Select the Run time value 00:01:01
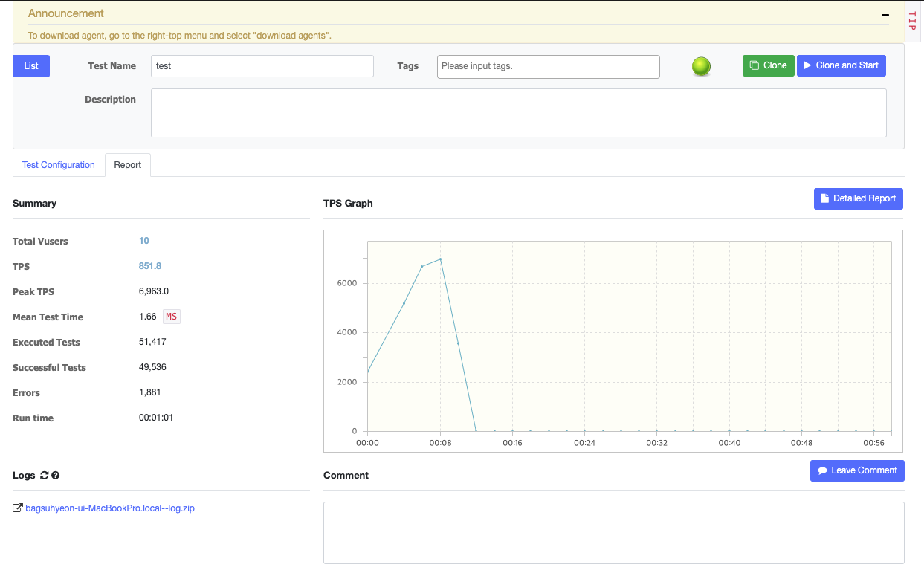This screenshot has width=924, height=576. pos(156,418)
